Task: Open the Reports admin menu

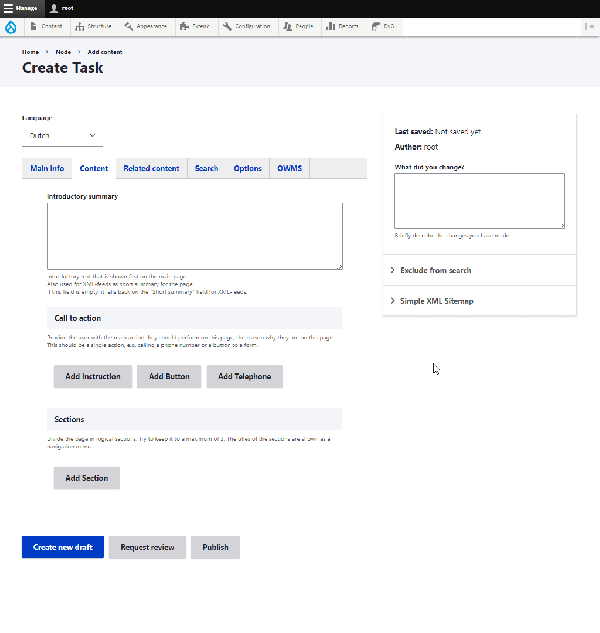Action: [342, 26]
